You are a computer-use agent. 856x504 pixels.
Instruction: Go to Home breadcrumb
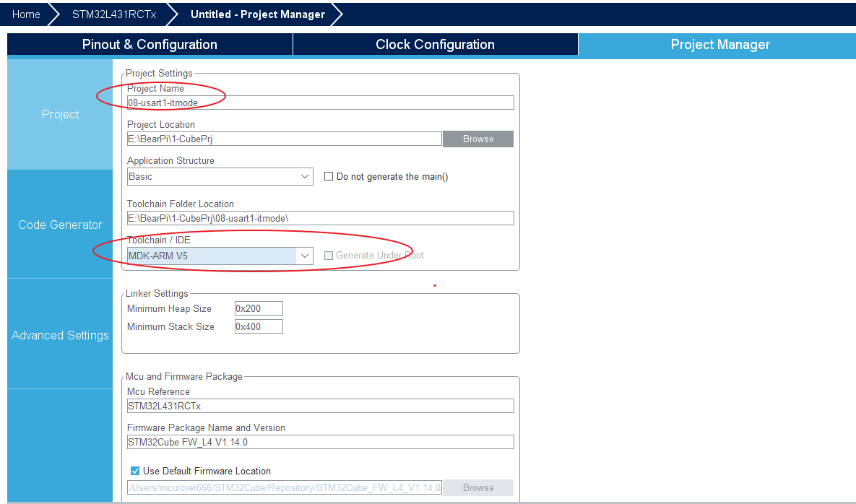(26, 14)
